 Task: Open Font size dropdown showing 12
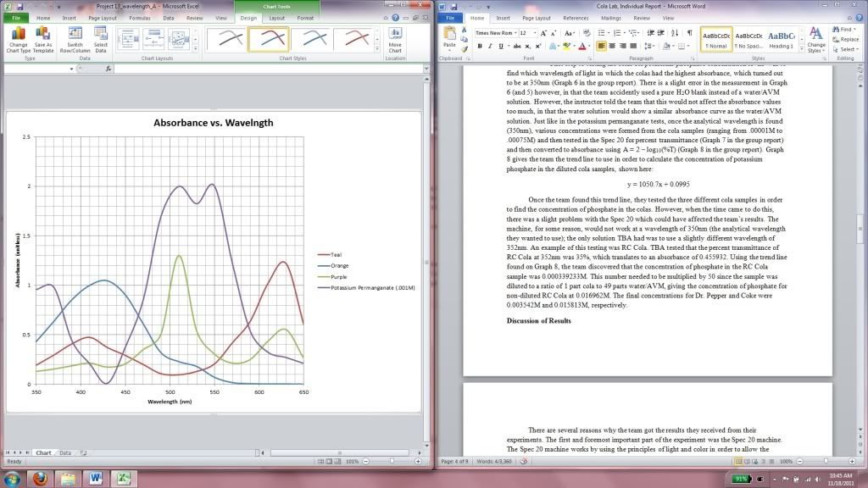pyautogui.click(x=535, y=33)
